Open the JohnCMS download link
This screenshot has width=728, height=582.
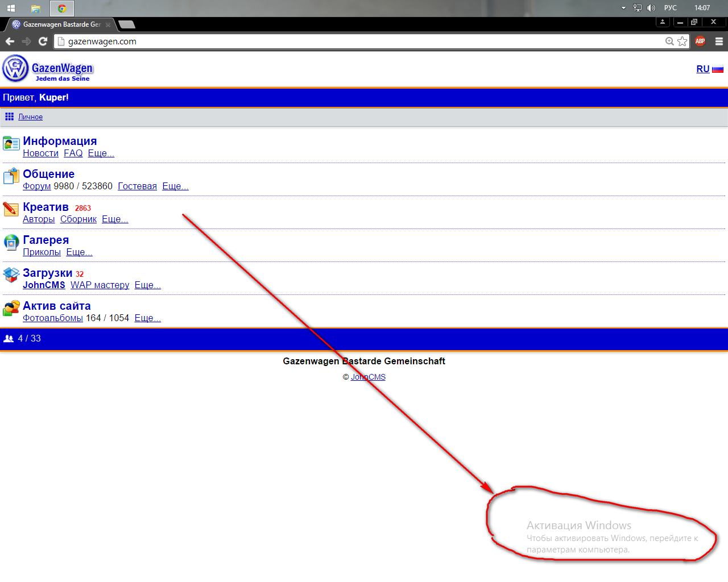click(44, 285)
